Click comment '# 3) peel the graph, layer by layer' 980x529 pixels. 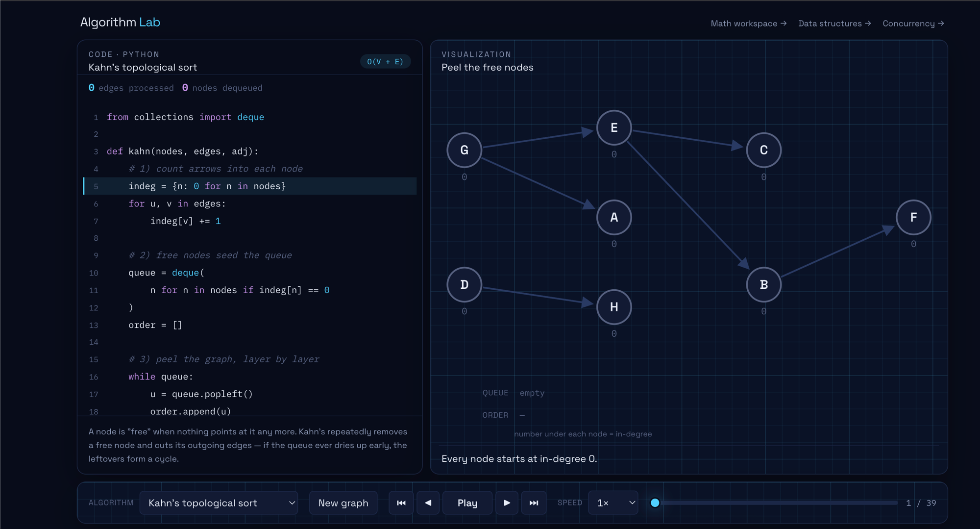(223, 359)
